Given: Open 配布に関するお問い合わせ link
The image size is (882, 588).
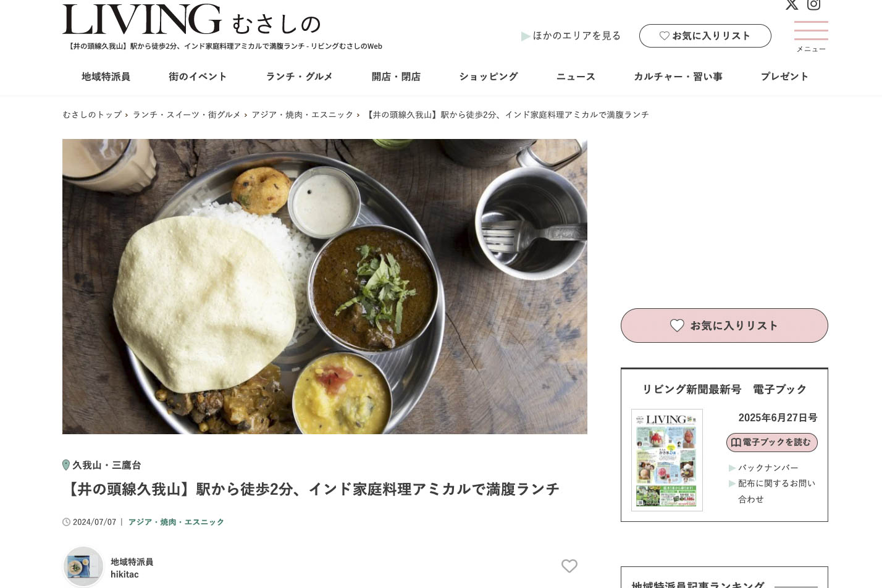Looking at the screenshot, I should click(x=772, y=491).
